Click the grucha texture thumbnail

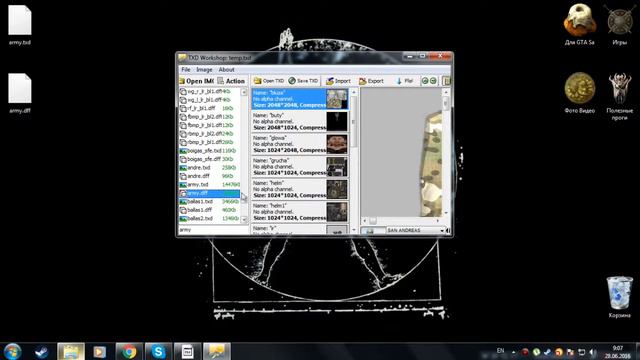(337, 167)
